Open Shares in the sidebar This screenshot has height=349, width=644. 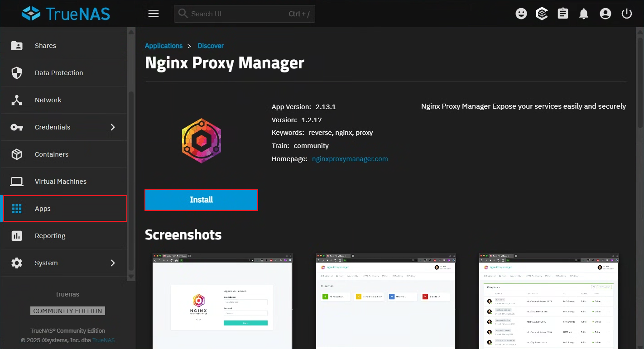point(63,46)
